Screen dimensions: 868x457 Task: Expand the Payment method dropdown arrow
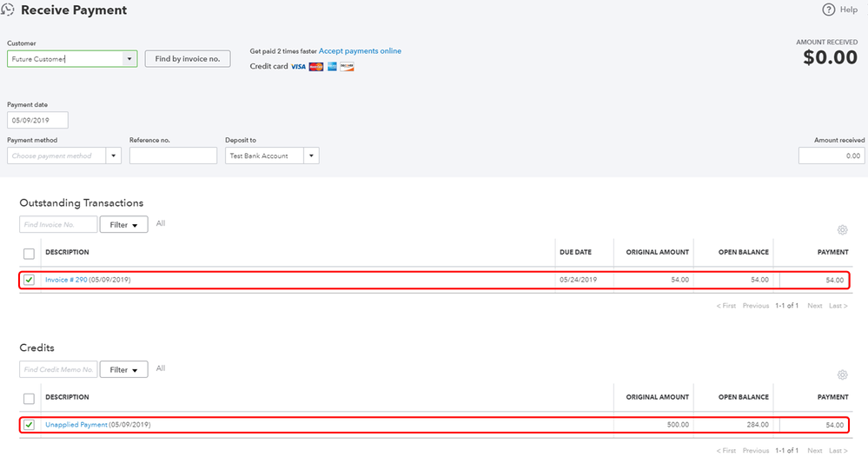click(x=114, y=156)
